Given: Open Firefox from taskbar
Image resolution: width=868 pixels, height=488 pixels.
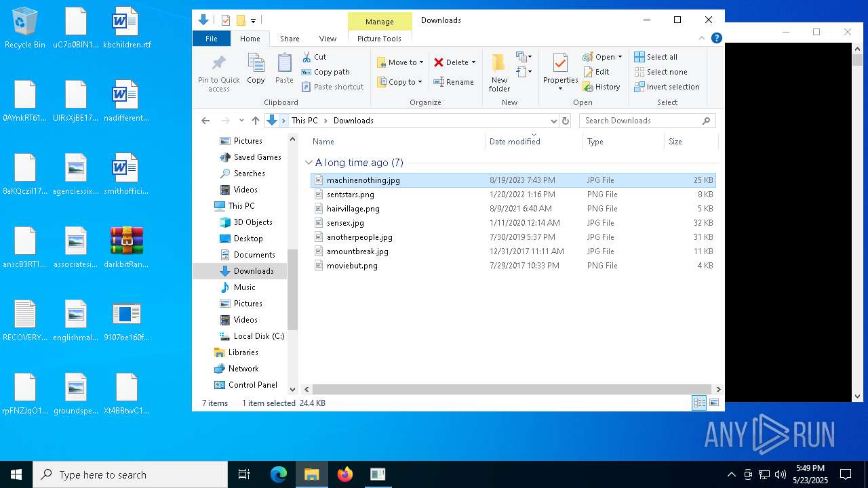Looking at the screenshot, I should [x=345, y=474].
